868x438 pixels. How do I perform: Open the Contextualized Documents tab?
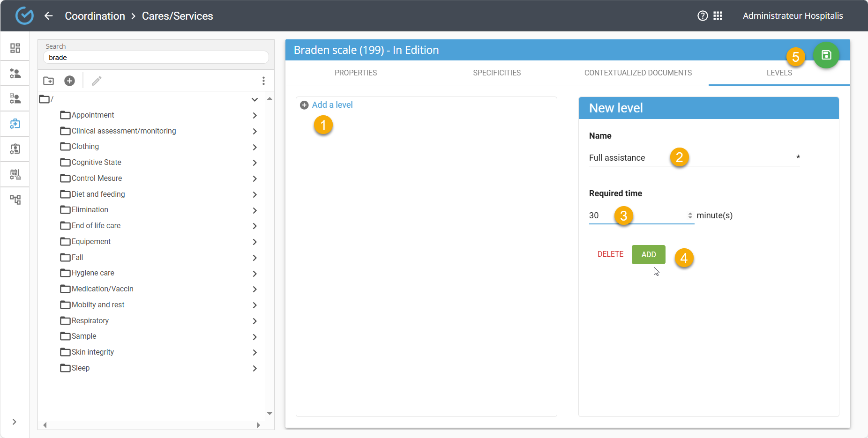tap(637, 73)
